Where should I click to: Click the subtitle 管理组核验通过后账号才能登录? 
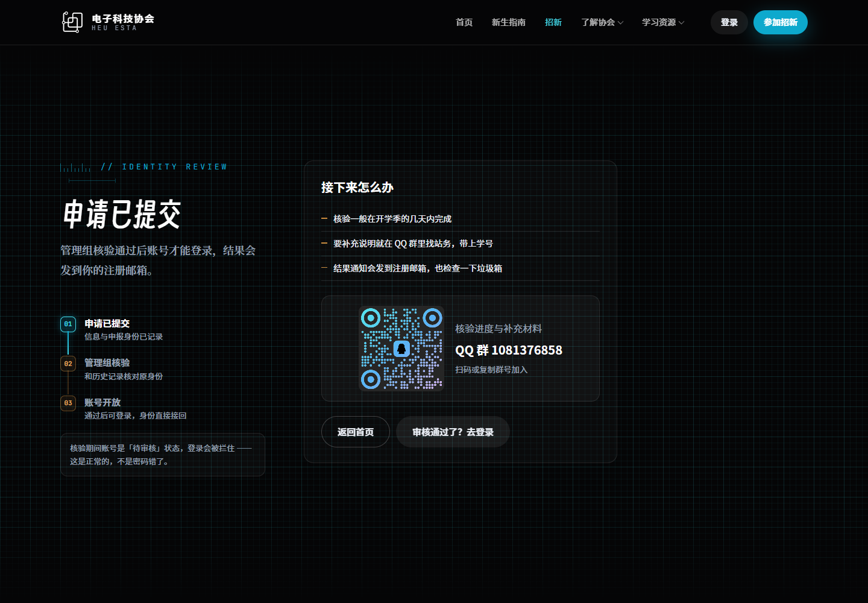pyautogui.click(x=158, y=260)
